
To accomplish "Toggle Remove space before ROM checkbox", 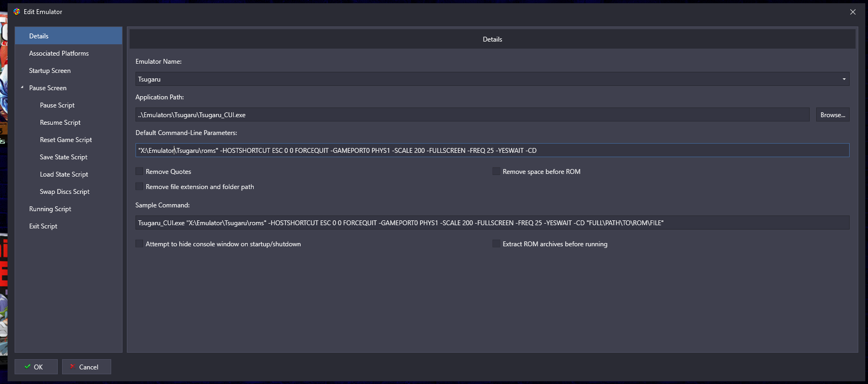I will [496, 171].
